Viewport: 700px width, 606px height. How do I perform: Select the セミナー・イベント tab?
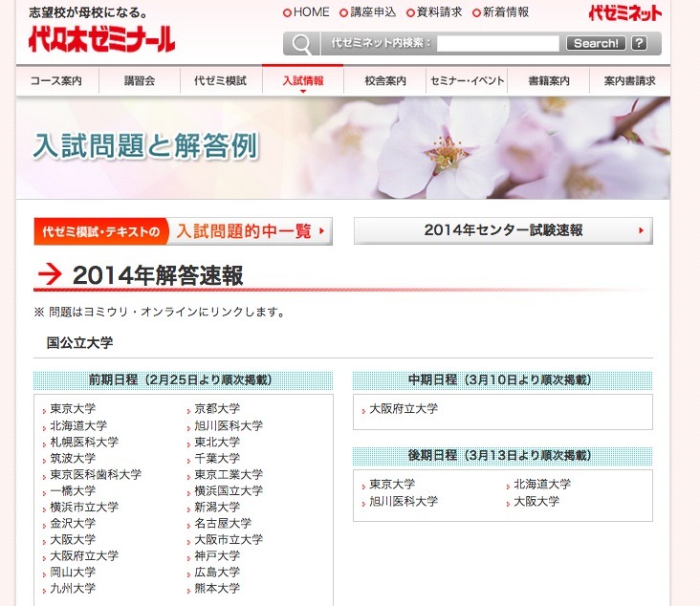pos(467,81)
